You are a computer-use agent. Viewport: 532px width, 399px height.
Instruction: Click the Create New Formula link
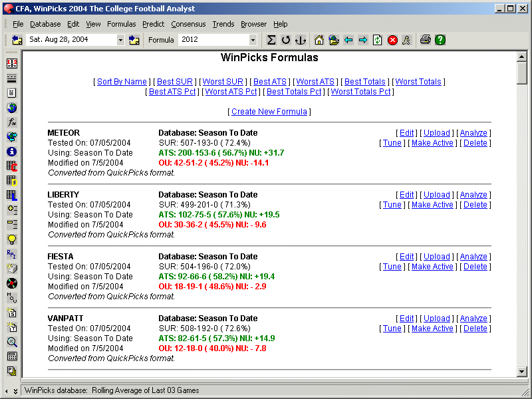point(269,112)
